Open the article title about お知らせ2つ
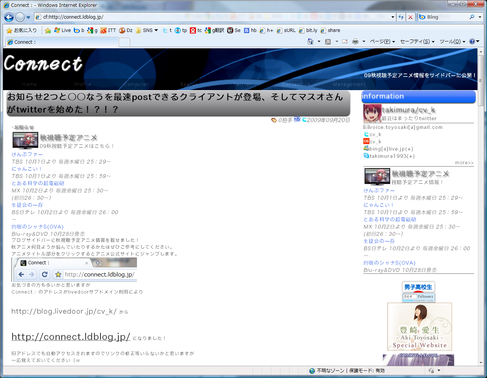 pyautogui.click(x=175, y=103)
